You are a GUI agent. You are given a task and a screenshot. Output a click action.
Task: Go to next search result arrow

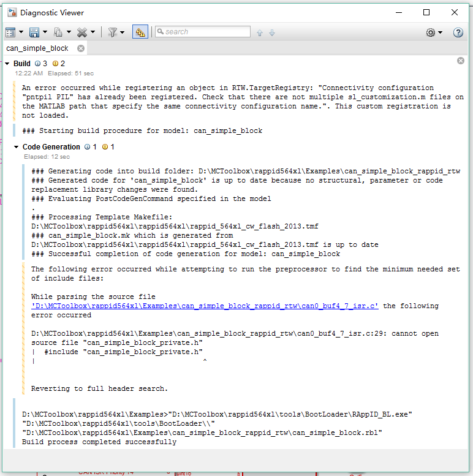click(272, 33)
